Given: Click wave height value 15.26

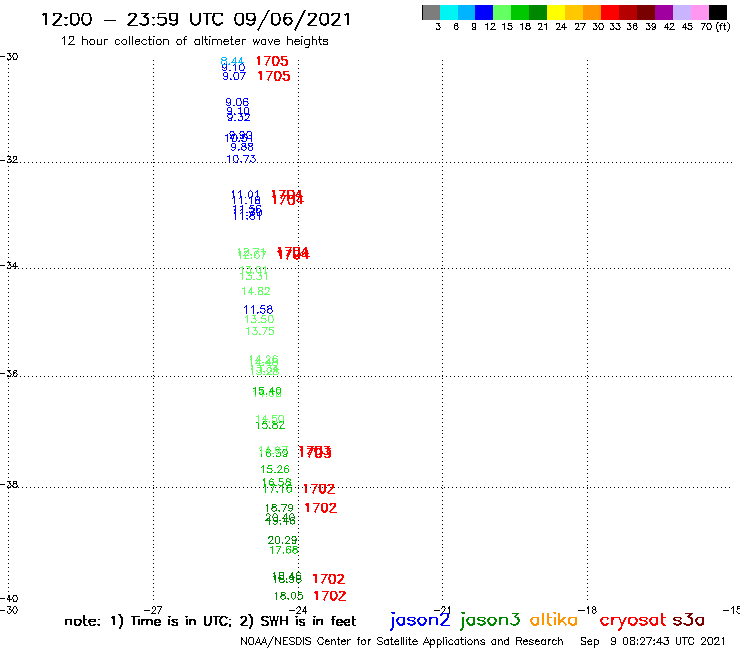Looking at the screenshot, I should (x=275, y=469).
